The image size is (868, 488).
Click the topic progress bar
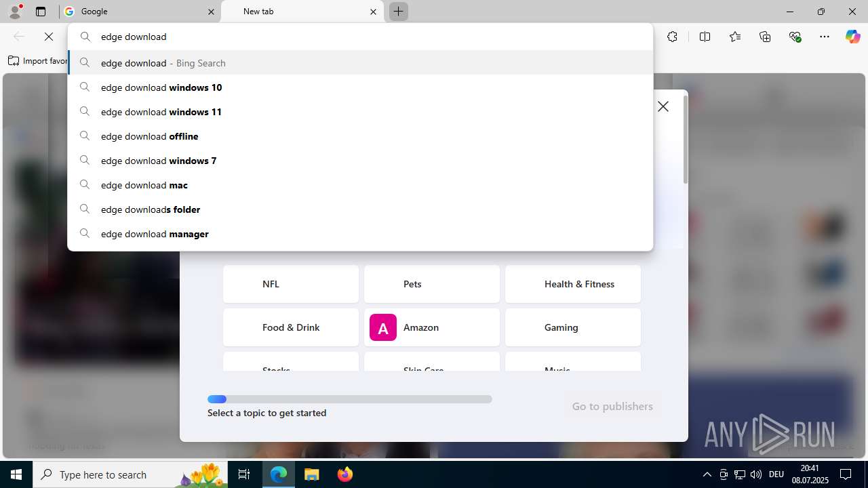[350, 399]
